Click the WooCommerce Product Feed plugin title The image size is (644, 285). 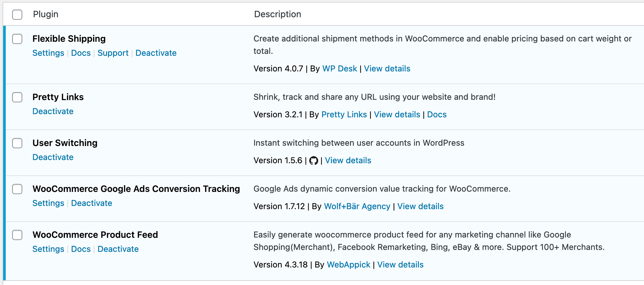coord(95,235)
